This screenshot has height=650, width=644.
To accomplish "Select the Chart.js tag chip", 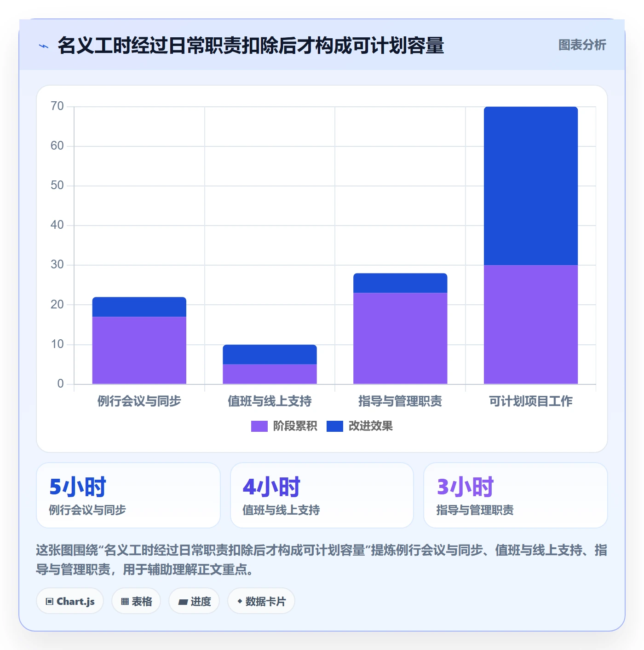I will point(70,601).
